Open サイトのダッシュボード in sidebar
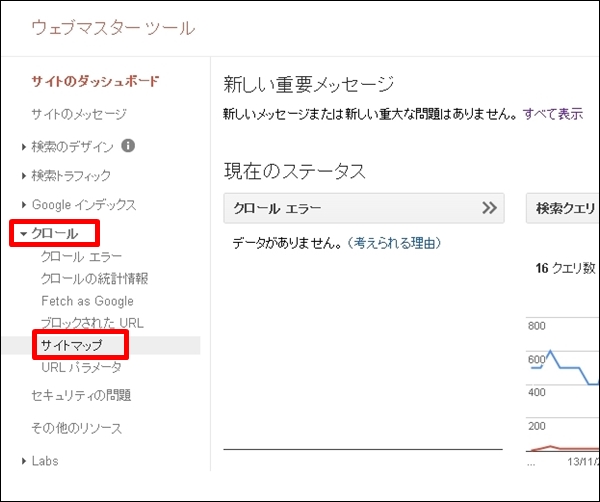This screenshot has height=502, width=600. click(95, 81)
